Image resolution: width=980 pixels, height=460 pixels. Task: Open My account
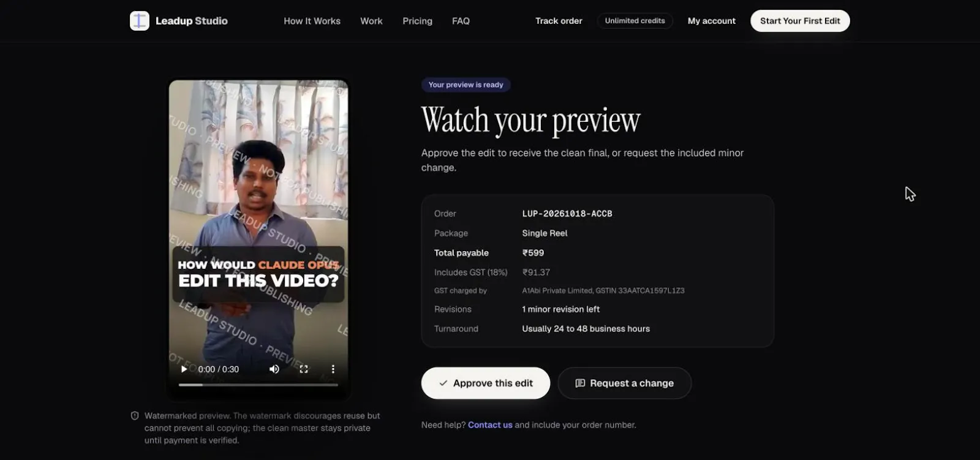point(711,21)
